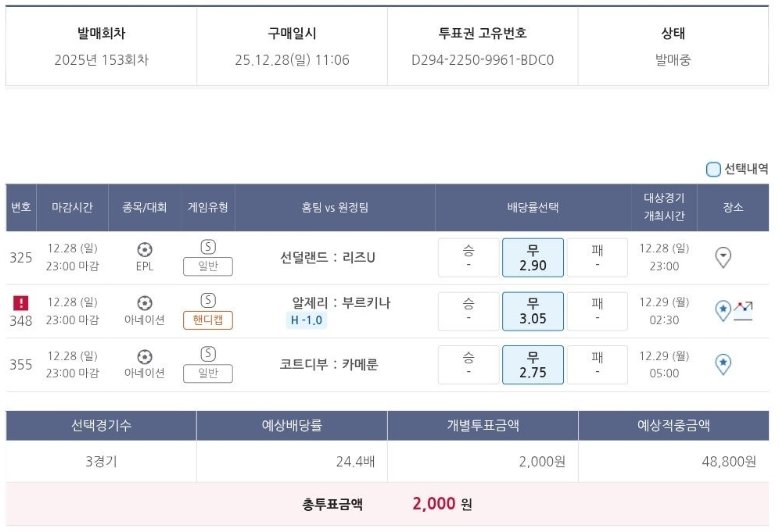
Task: Open the starred venue pin for 코트디부 match
Action: 723,364
